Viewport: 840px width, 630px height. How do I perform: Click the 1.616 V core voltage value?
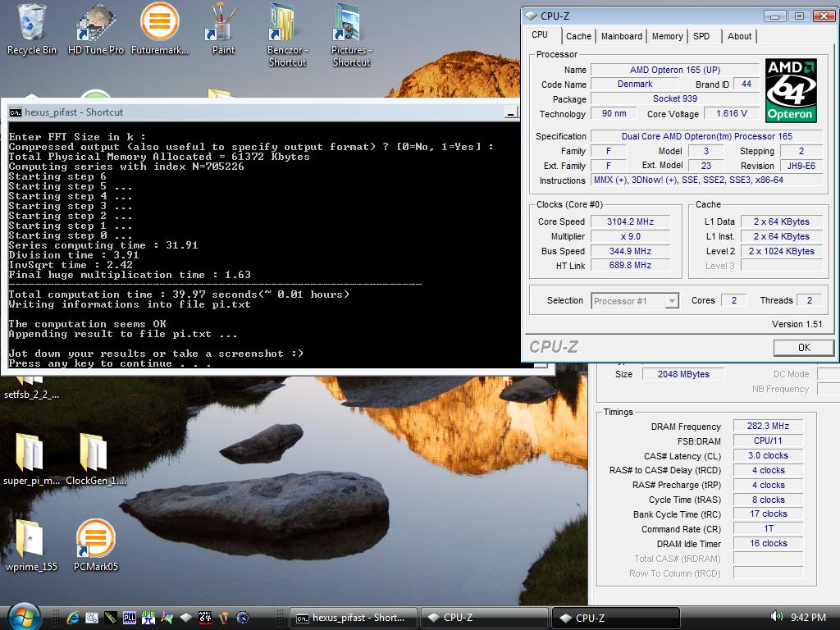click(732, 113)
